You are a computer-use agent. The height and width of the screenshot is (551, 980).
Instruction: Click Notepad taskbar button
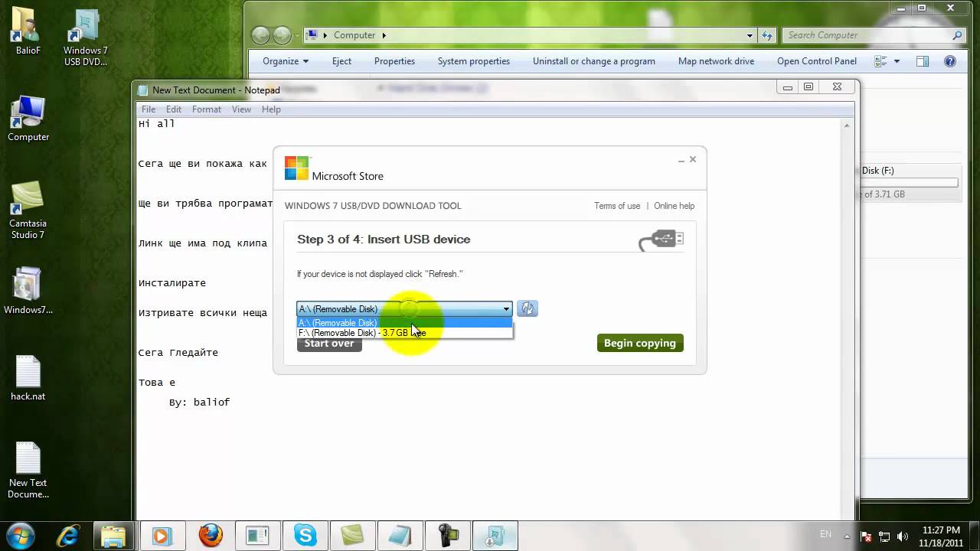(x=400, y=535)
